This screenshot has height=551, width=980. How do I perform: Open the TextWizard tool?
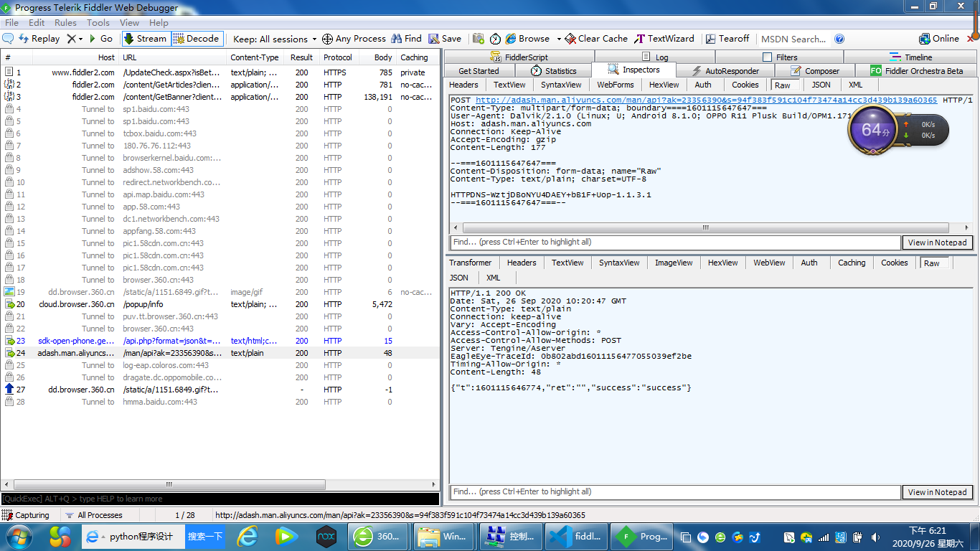coord(664,39)
